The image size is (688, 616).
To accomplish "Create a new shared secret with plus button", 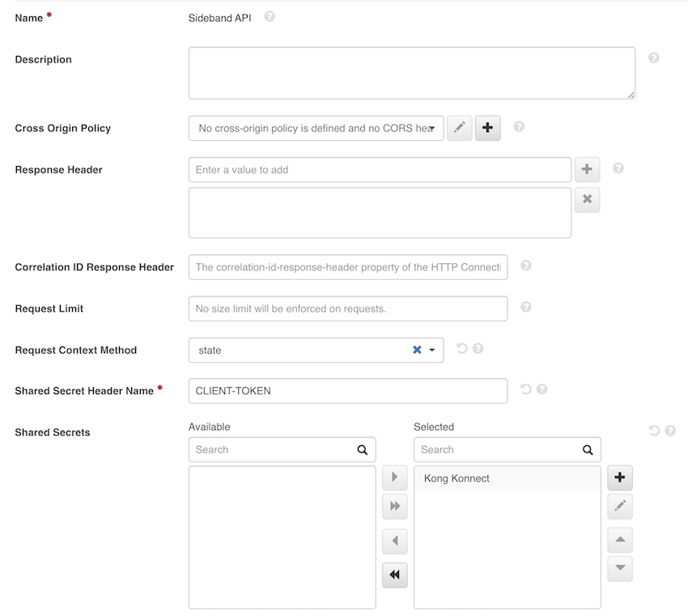I will click(x=620, y=478).
